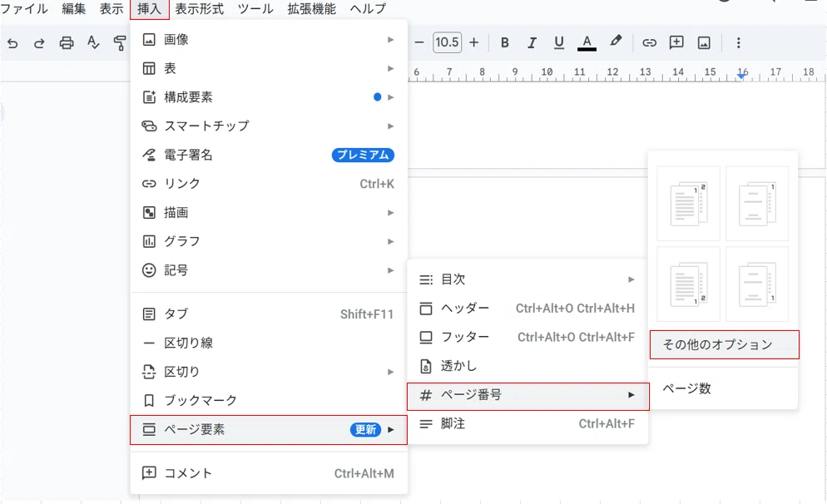Screen dimensions: 827x504
Task: Select ブックマーク menu entry
Action: 269,401
